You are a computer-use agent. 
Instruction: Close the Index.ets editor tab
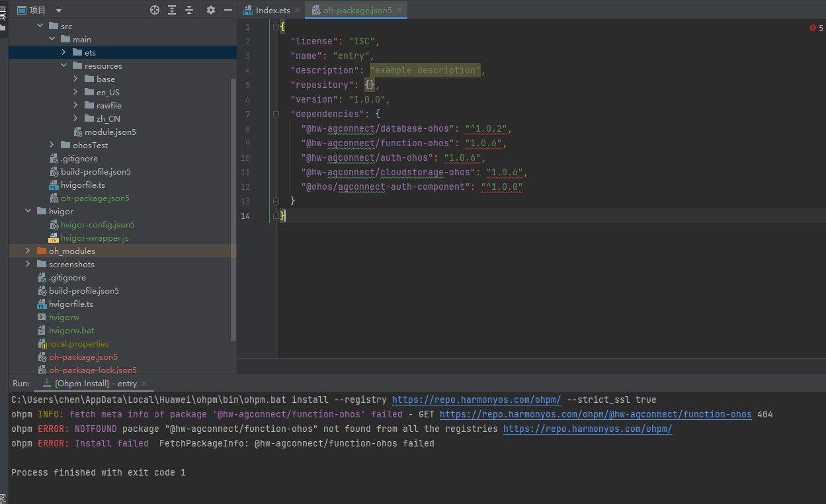pos(297,10)
